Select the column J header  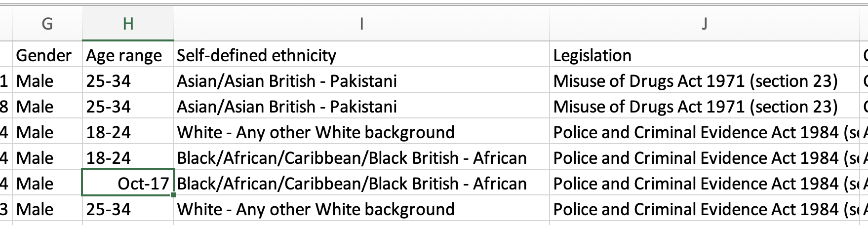pyautogui.click(x=704, y=24)
